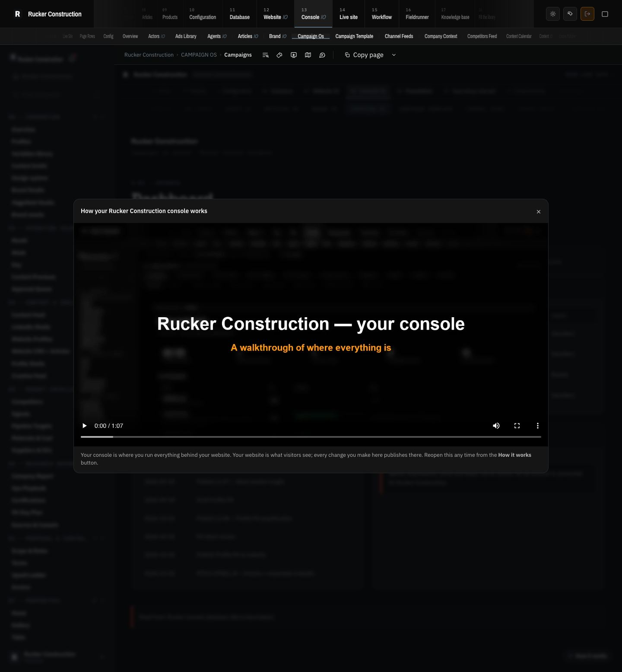622x672 pixels.
Task: Open the 17 Knowledge base tab
Action: point(455,14)
